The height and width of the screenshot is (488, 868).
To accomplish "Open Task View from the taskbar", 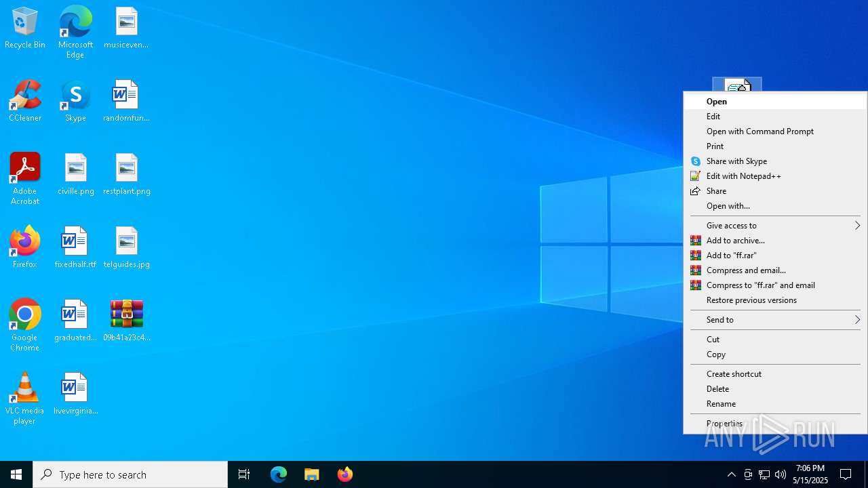I will 244,474.
